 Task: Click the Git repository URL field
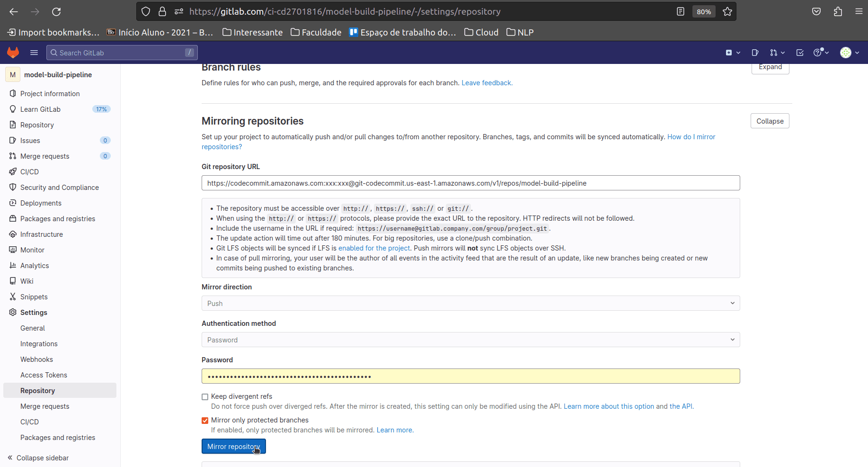(x=470, y=183)
